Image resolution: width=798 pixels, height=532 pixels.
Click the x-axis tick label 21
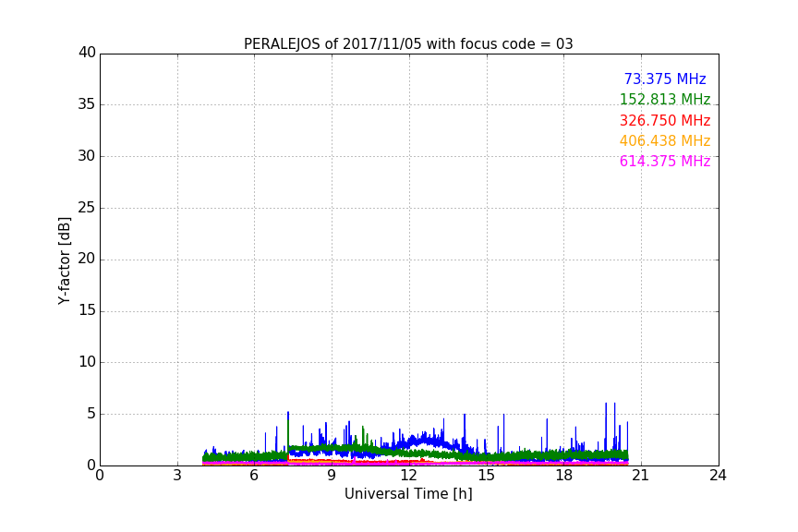(641, 476)
